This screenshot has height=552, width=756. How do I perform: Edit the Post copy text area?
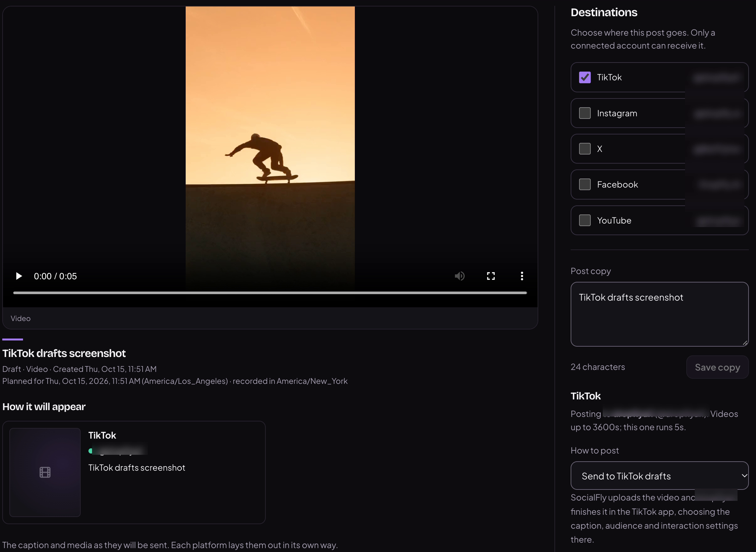659,314
